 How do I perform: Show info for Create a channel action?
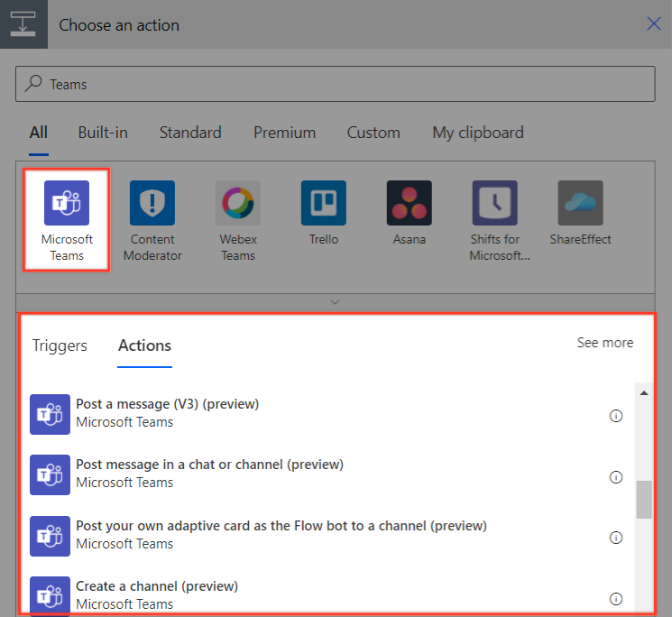(616, 598)
